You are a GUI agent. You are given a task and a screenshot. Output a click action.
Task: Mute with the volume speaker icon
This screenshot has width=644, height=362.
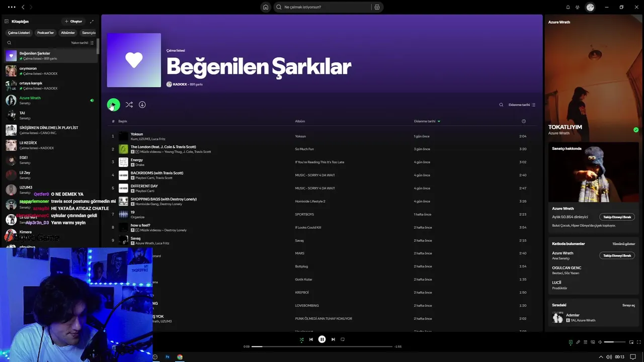tap(600, 342)
